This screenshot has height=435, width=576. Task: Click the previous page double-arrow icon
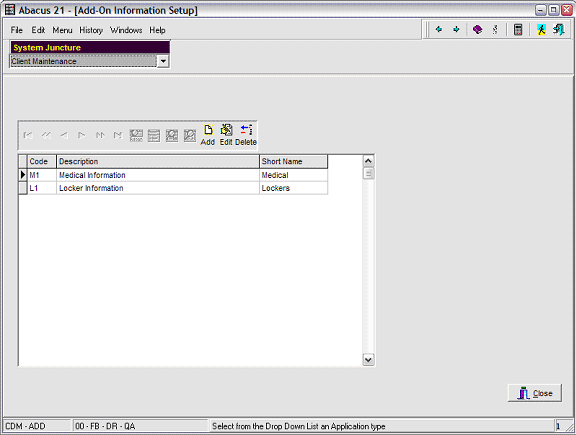point(46,136)
